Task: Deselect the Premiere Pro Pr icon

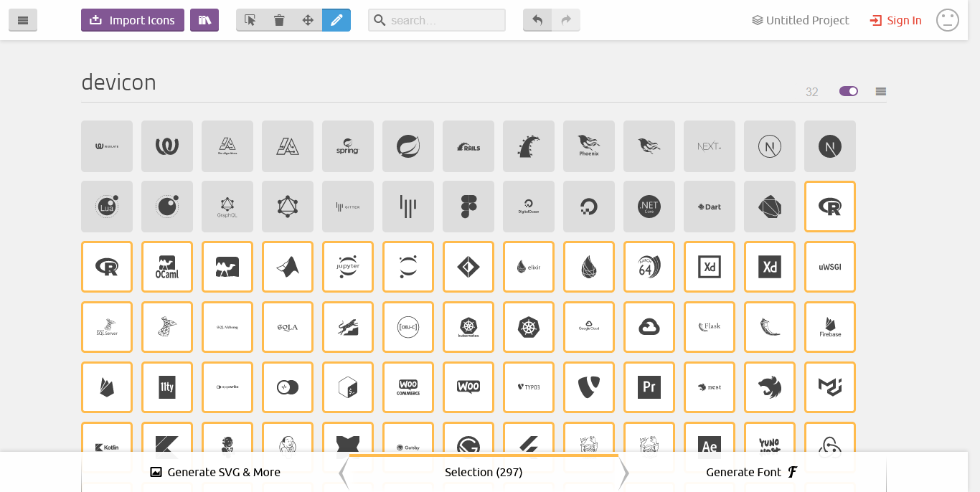Action: pos(649,387)
